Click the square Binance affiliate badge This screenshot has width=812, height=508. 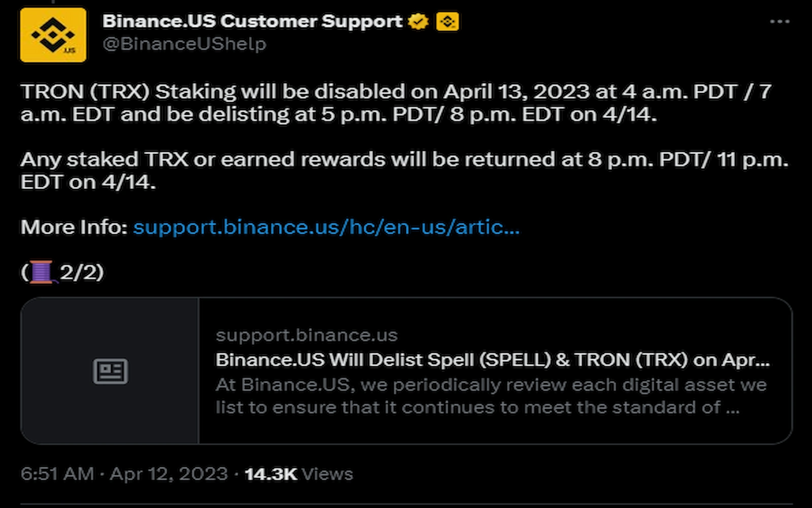(x=447, y=21)
